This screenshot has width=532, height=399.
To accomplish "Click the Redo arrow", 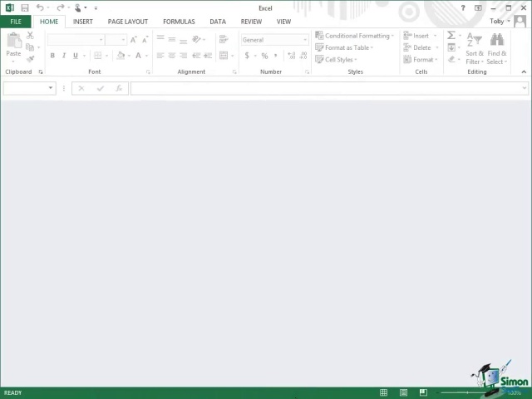I will [x=61, y=7].
